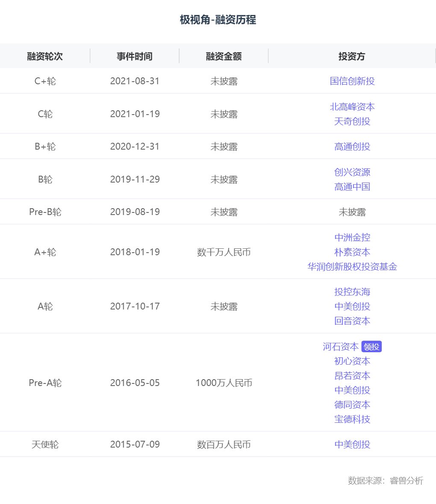Click 未披露 amount in the A轮 row
This screenshot has height=504, width=436.
pos(224,307)
